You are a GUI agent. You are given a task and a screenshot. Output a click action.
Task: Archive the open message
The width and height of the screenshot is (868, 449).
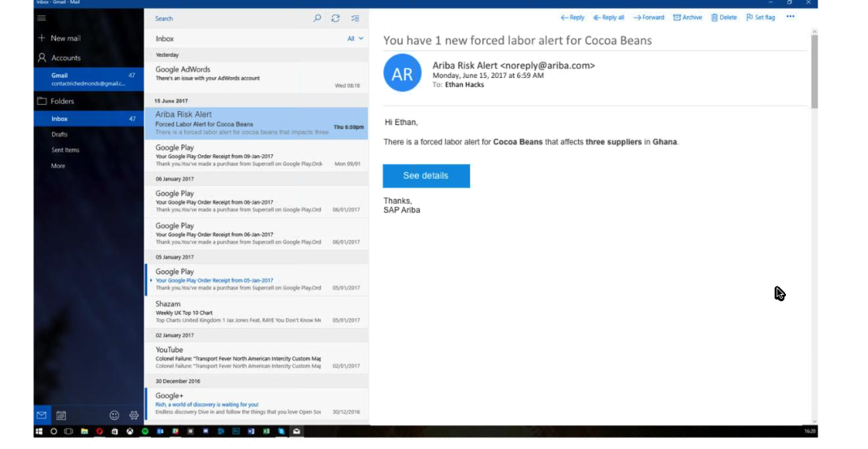click(688, 18)
